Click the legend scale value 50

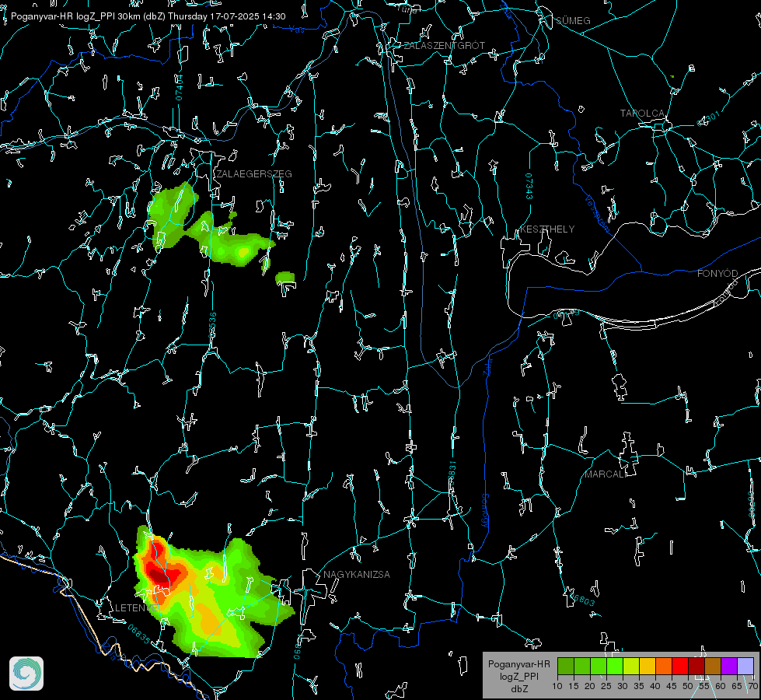688,686
